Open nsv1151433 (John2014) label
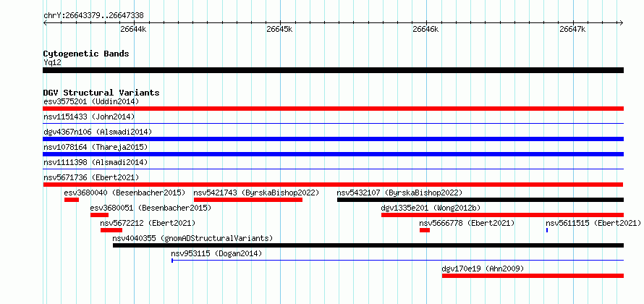 coord(89,117)
